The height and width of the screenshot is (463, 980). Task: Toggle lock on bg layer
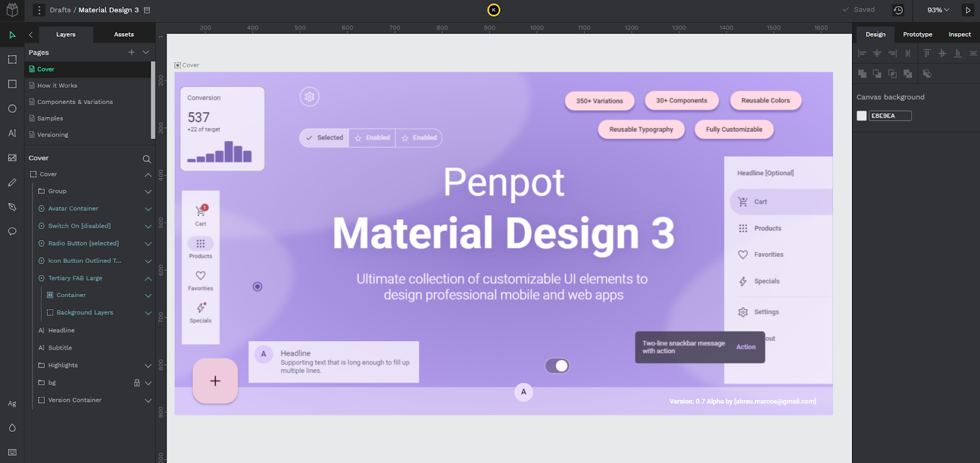tap(137, 383)
